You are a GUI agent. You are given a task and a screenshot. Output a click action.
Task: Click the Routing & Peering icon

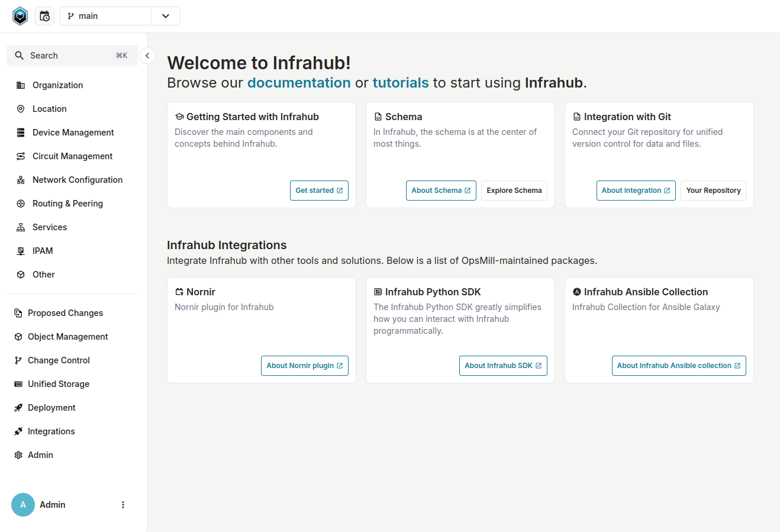click(x=20, y=203)
